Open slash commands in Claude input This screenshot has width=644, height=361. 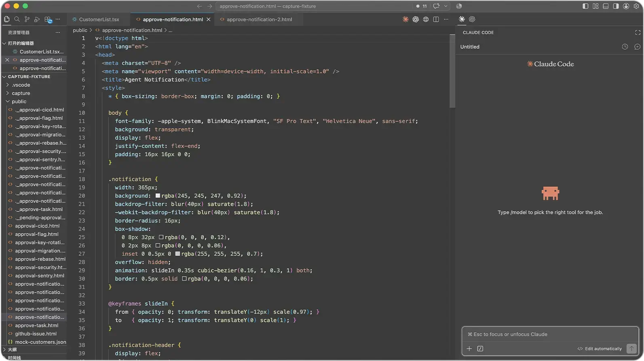[x=480, y=348]
